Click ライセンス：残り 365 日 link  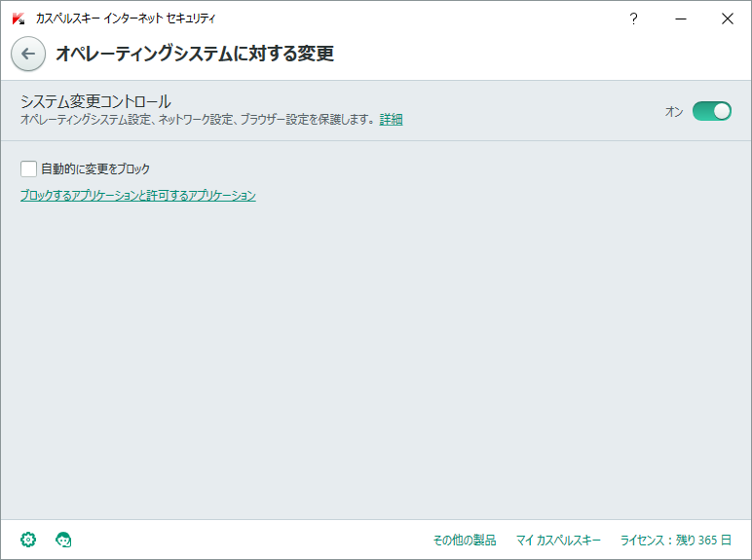tap(676, 541)
